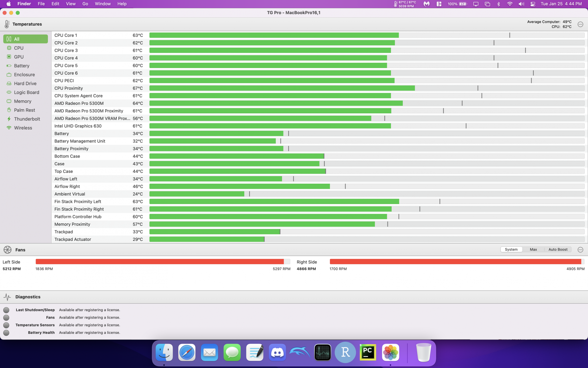Open Trash from the Dock
The width and height of the screenshot is (588, 368).
pyautogui.click(x=424, y=352)
